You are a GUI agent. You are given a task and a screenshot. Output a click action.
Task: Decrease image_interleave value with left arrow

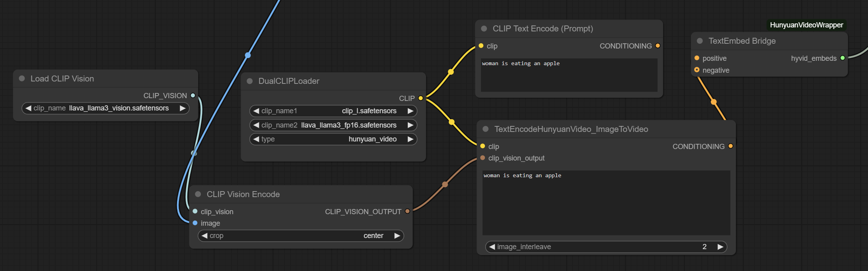click(x=492, y=247)
